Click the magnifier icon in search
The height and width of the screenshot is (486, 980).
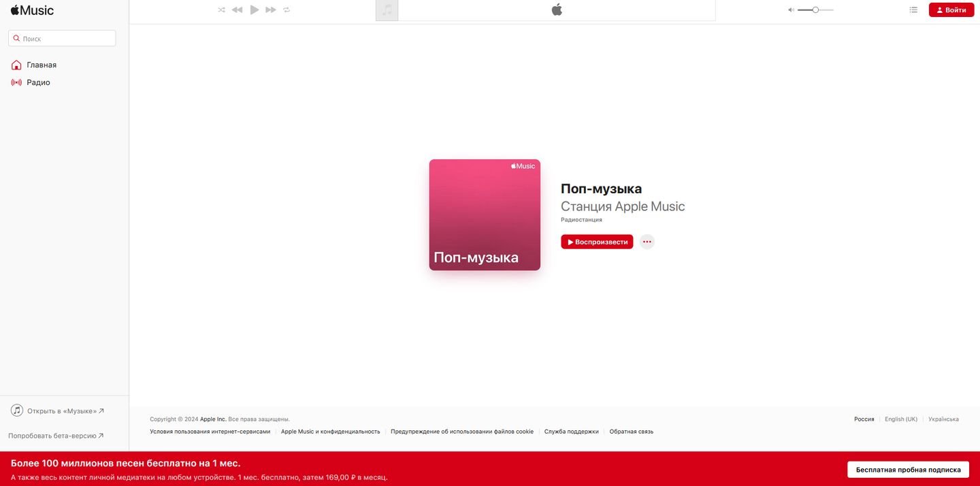16,39
